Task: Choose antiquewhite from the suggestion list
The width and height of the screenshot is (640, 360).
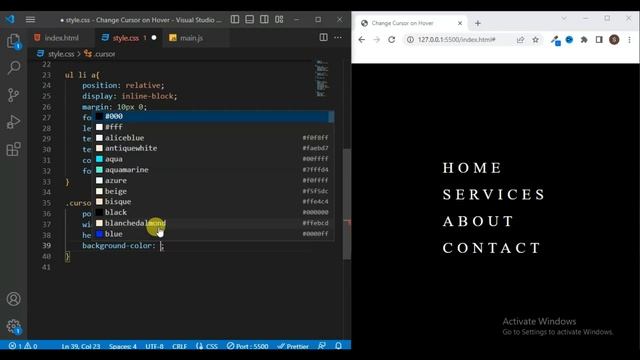Action: [x=212, y=149]
